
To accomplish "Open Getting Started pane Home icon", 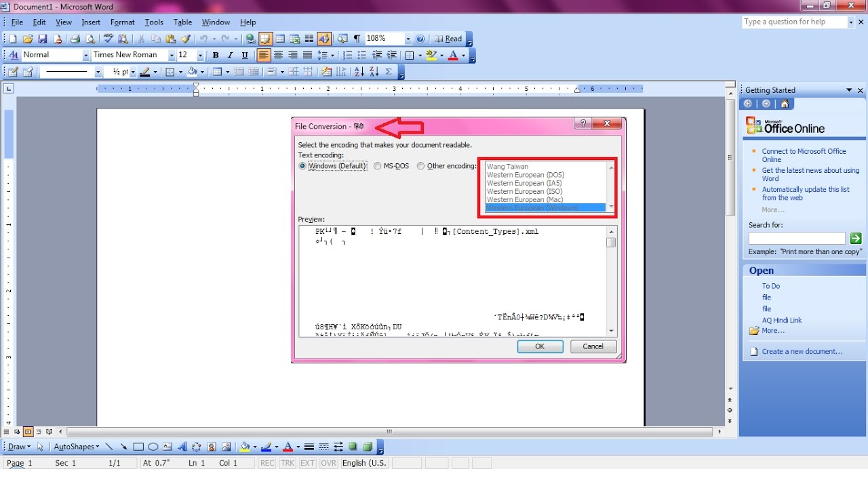I will (x=785, y=104).
